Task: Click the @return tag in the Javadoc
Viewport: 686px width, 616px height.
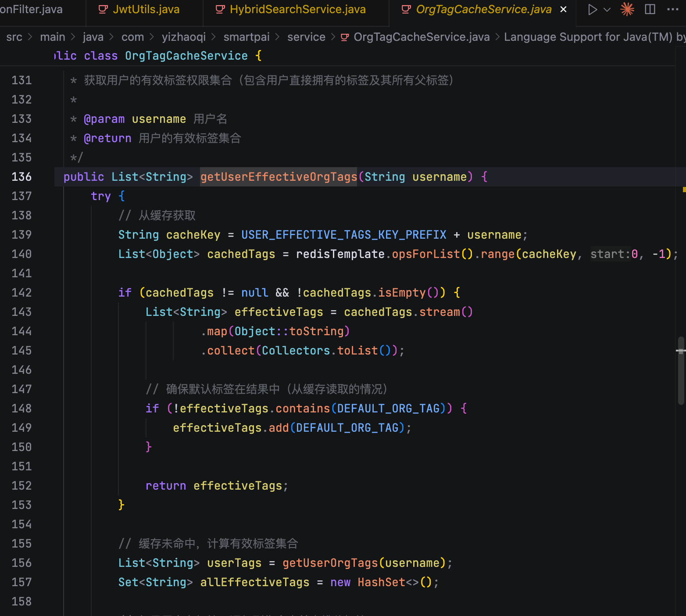Action: [107, 138]
